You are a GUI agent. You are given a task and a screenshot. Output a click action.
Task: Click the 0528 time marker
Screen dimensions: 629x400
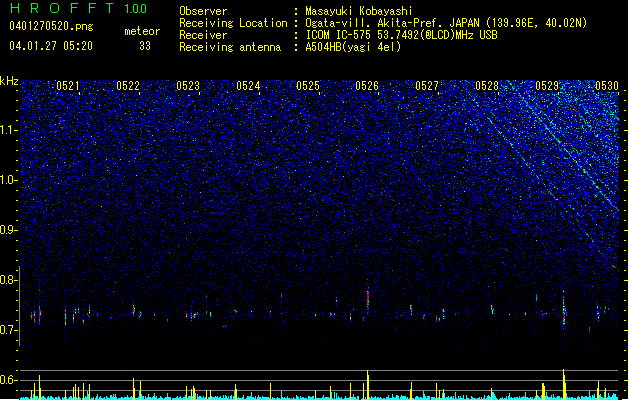coord(487,86)
